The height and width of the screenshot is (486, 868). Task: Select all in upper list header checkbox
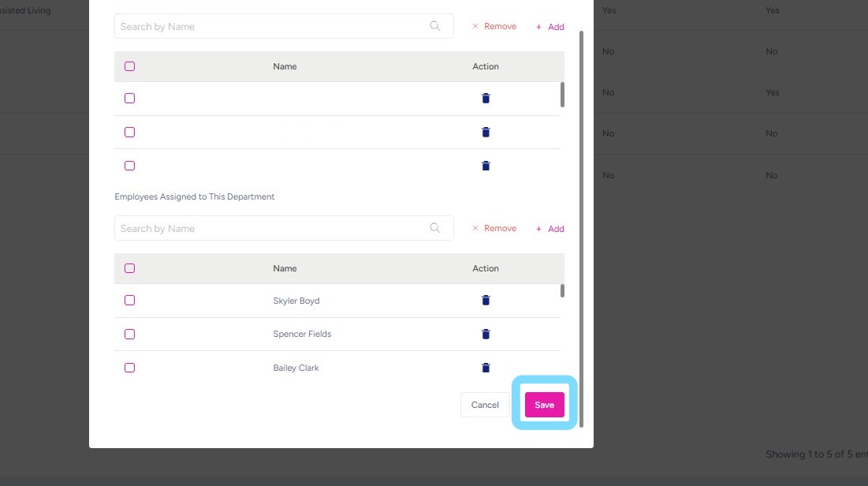(129, 66)
